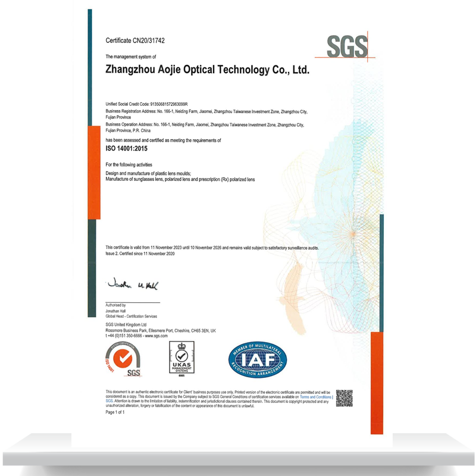Click 'Design and manufacture of plastic lens moulds'
This screenshot has width=476, height=476.
148,173
